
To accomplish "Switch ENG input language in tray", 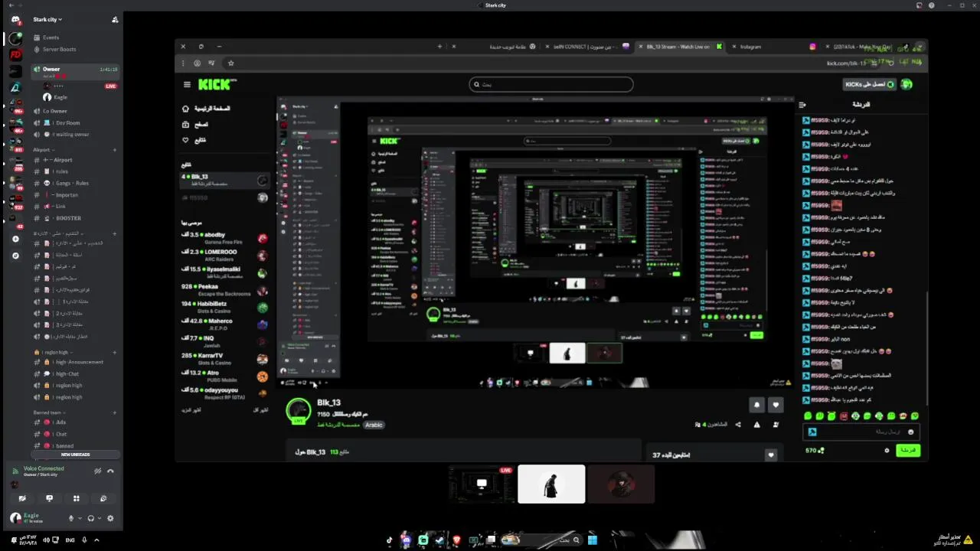I will pos(70,540).
